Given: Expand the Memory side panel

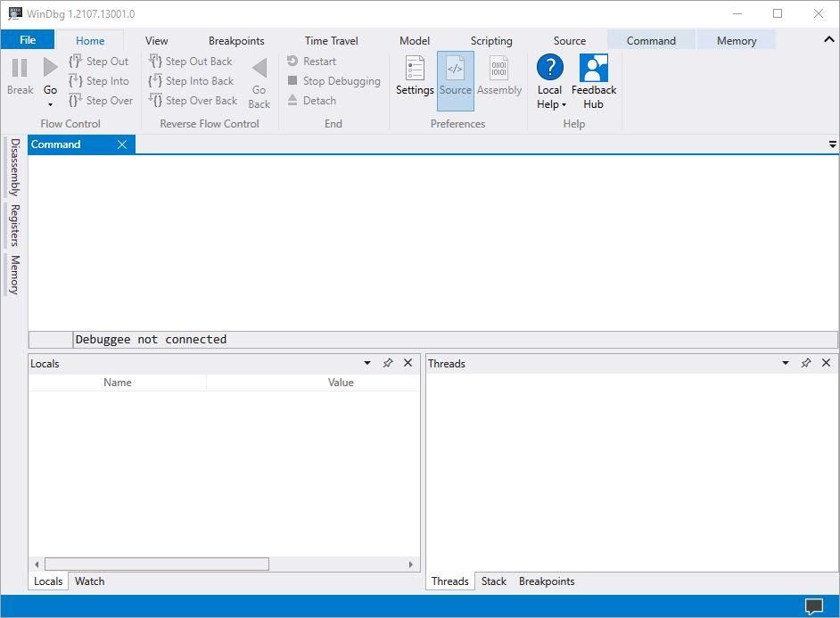Looking at the screenshot, I should 14,275.
